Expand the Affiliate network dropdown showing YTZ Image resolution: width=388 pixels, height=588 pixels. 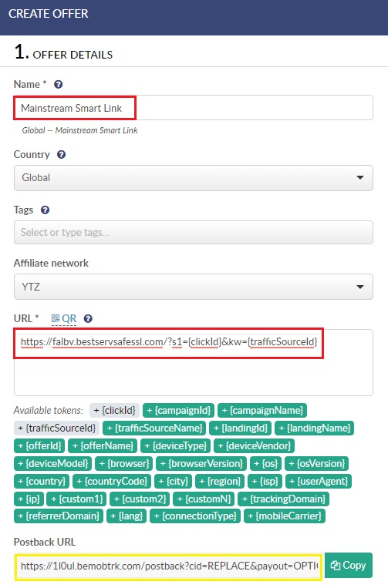[194, 287]
